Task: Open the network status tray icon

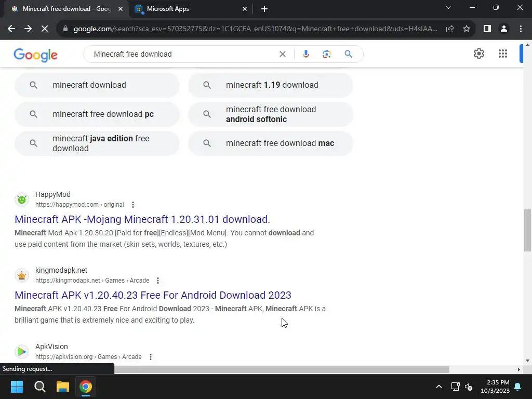Action: point(455,387)
